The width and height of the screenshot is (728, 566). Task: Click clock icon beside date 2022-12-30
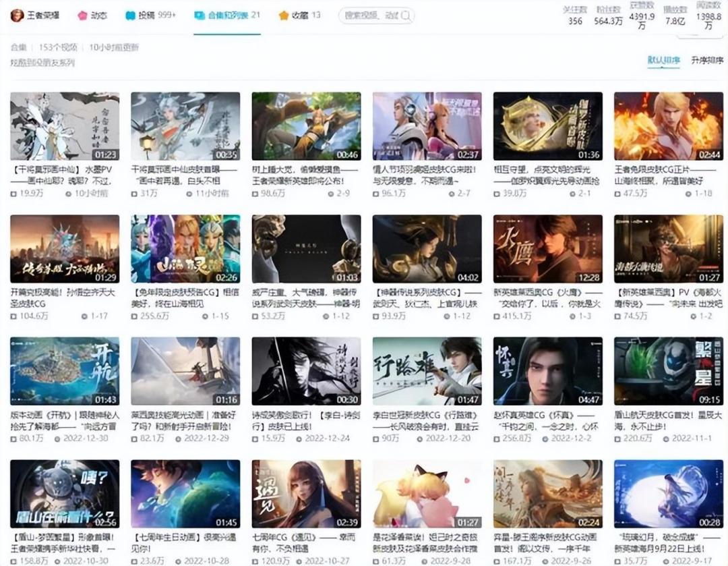click(57, 438)
